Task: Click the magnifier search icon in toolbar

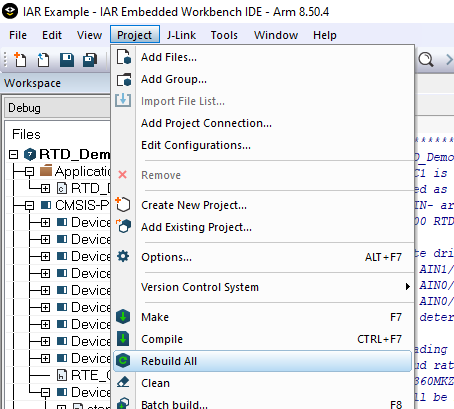Action: pyautogui.click(x=426, y=60)
